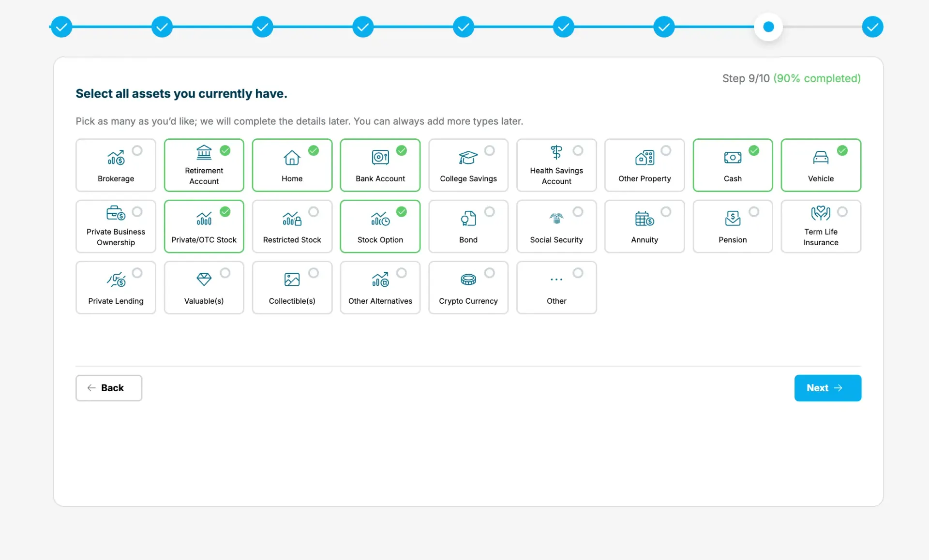Tick the Other card selection circle
The width and height of the screenshot is (929, 560).
click(578, 273)
